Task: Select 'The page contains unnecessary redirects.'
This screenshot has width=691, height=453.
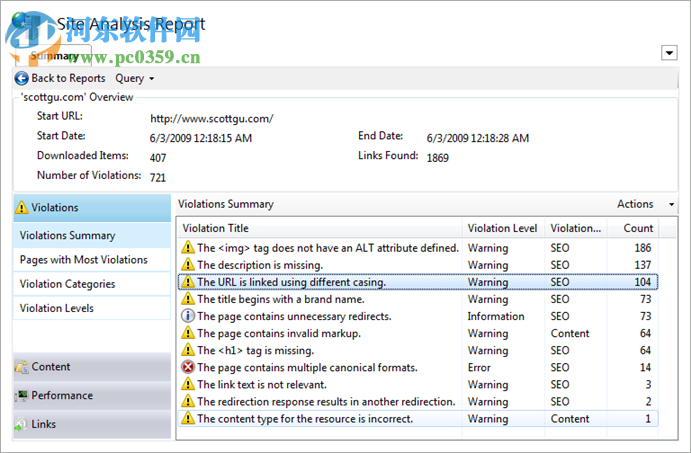Action: tap(418, 316)
